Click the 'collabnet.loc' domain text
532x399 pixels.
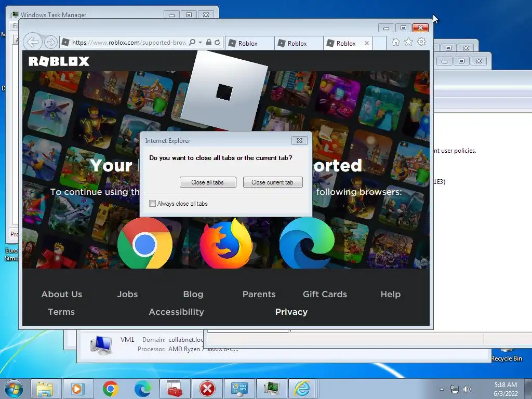click(186, 340)
